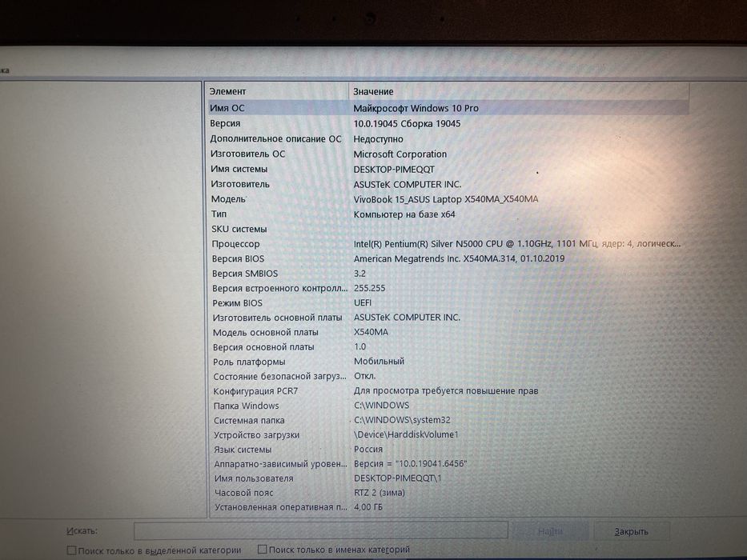The image size is (747, 560).
Task: Select the 'Изготовитель' row label
Action: [x=240, y=184]
